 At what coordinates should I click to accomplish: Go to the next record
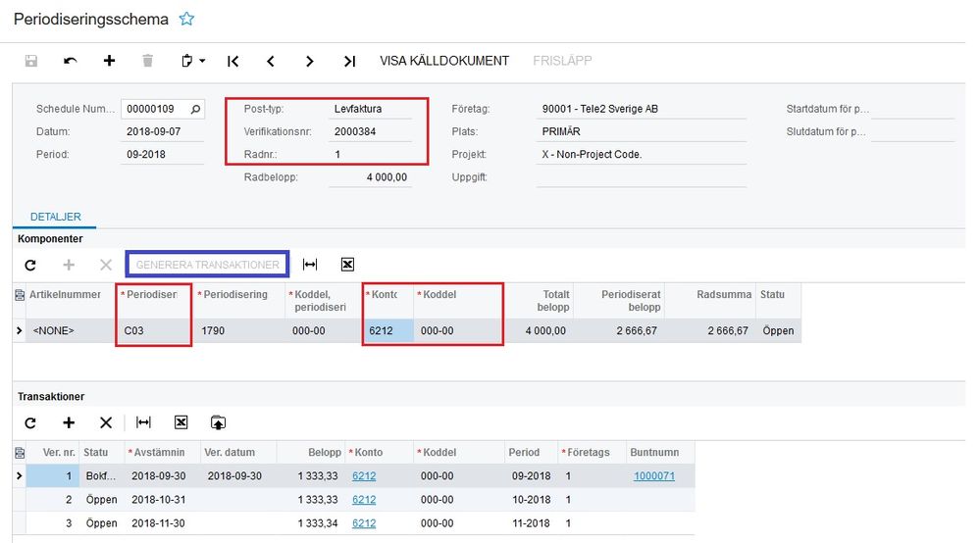310,61
